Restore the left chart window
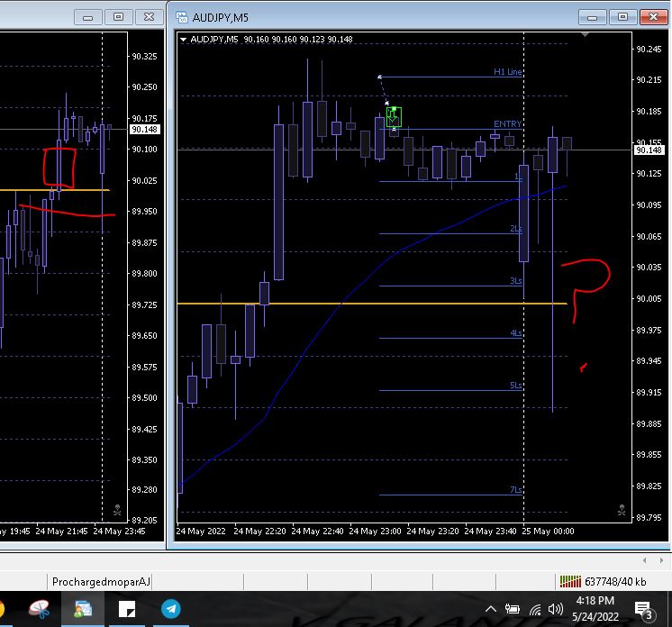 point(118,17)
